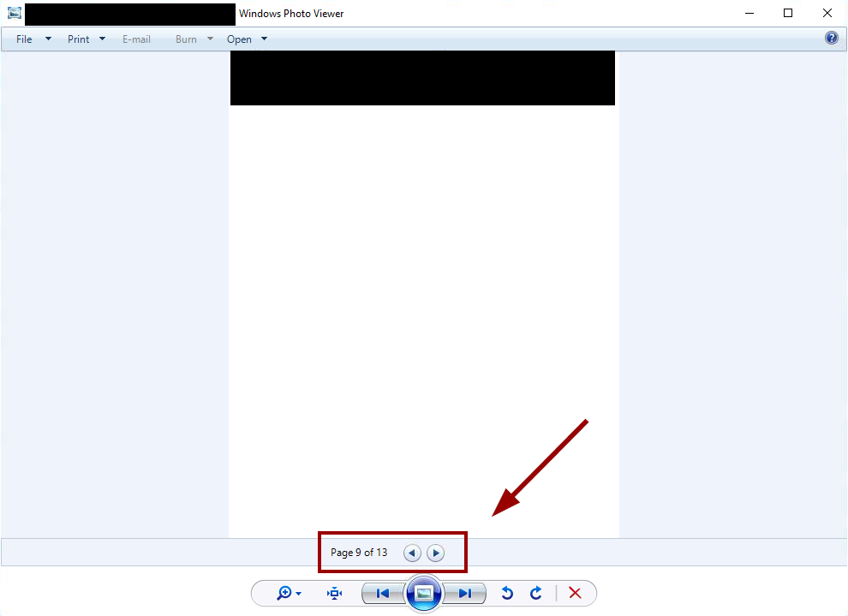Click the E-mail toolbar item
Viewport: 848px width, 616px height.
pyautogui.click(x=136, y=39)
